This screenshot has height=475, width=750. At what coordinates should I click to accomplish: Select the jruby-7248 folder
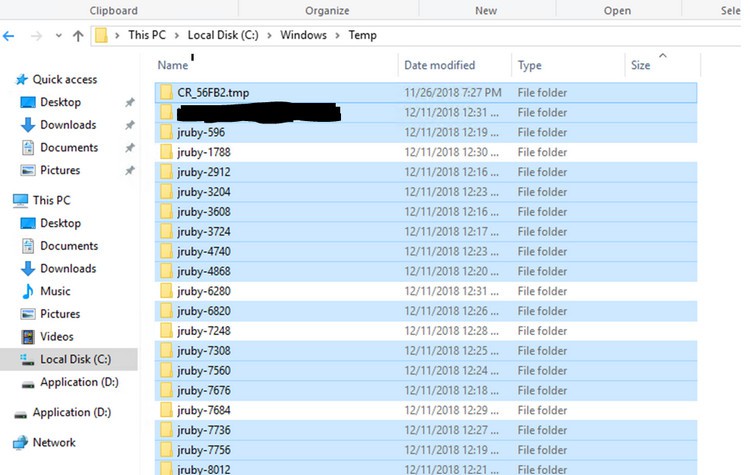click(426, 331)
